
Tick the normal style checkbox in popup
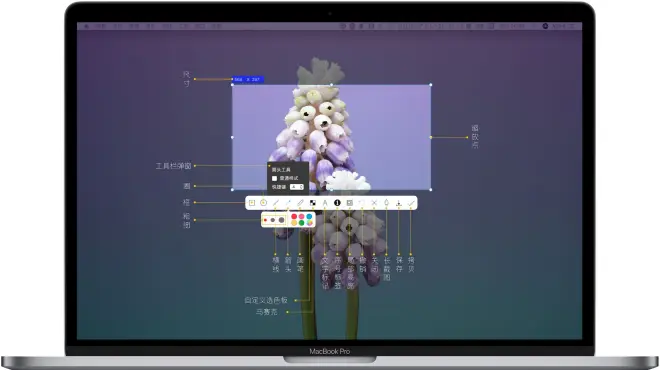pyautogui.click(x=274, y=178)
